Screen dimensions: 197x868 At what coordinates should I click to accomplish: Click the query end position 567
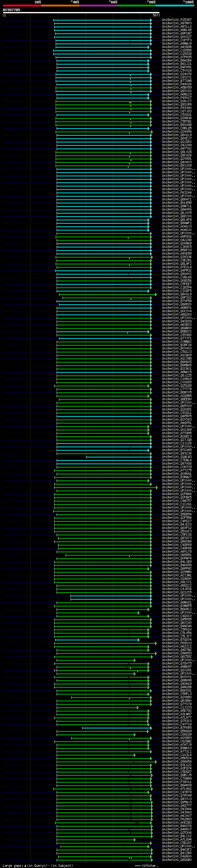point(155,15)
